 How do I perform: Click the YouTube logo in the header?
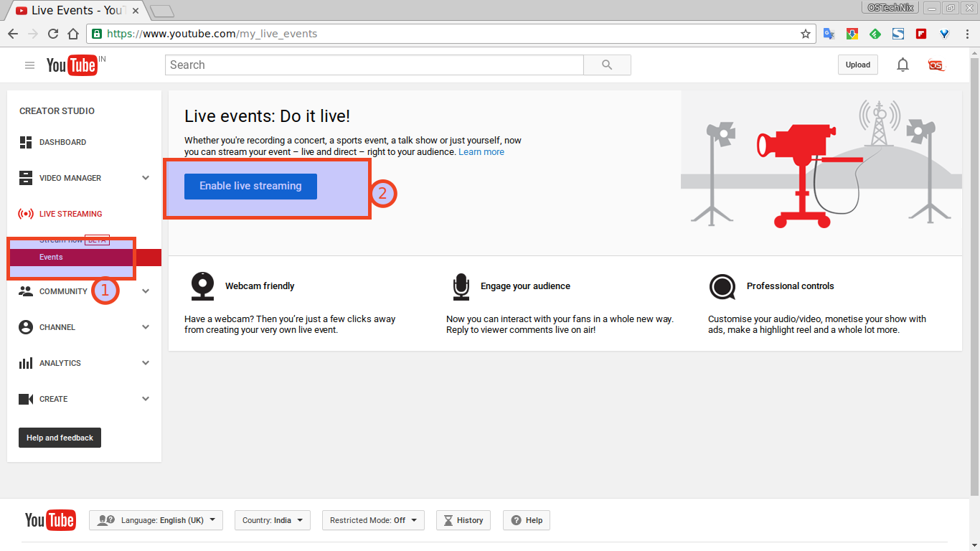[72, 65]
